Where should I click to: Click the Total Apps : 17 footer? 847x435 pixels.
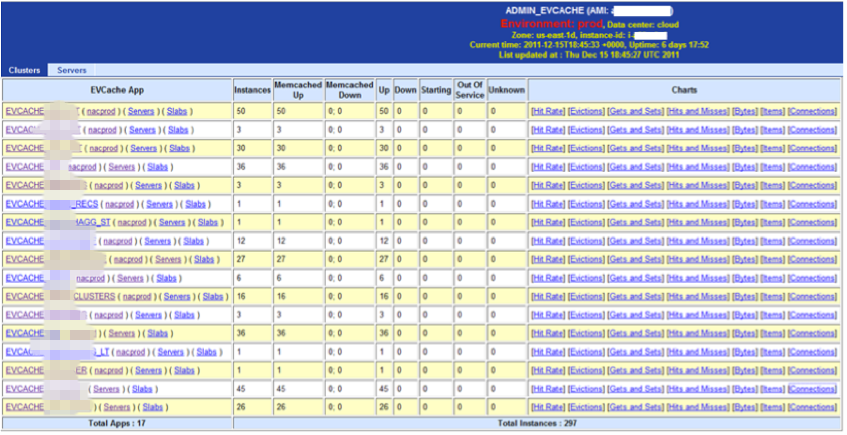117,423
